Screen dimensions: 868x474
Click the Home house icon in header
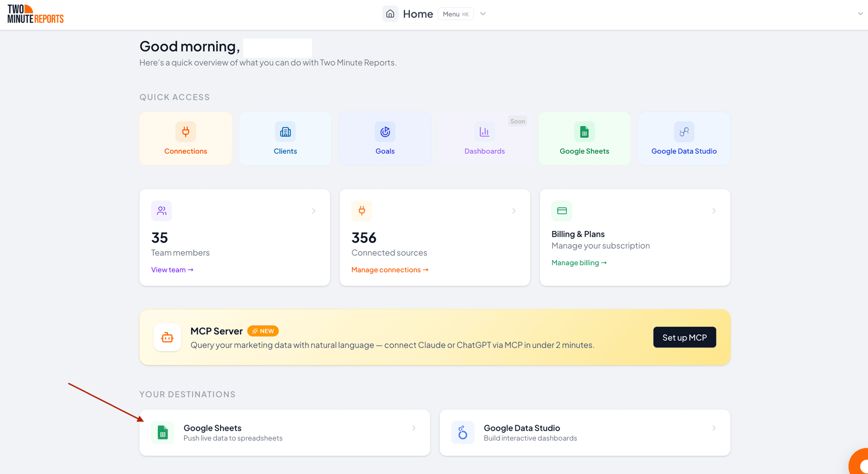391,14
